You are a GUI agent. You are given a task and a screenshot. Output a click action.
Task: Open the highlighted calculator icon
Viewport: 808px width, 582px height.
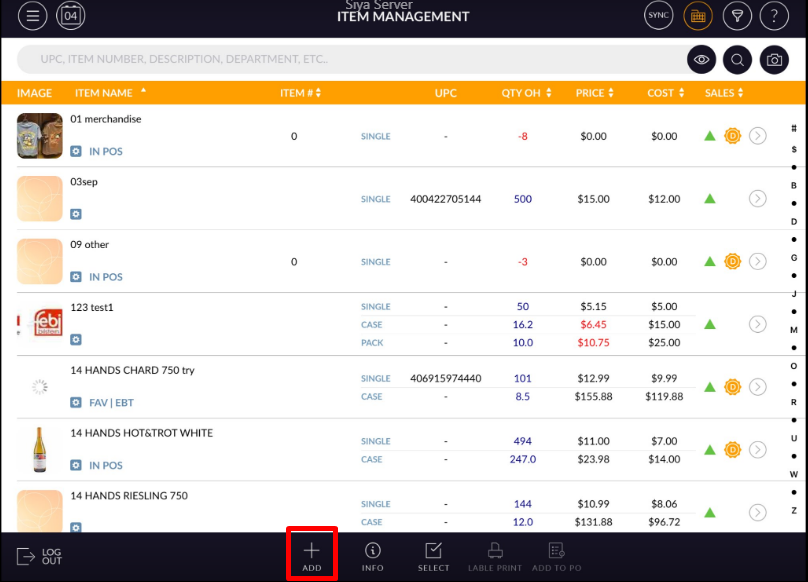click(x=698, y=16)
